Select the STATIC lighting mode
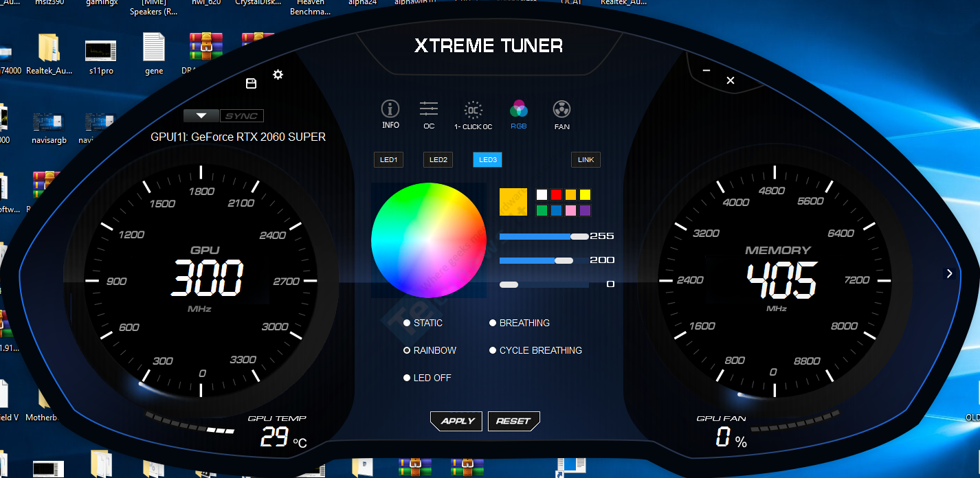The height and width of the screenshot is (478, 980). [423, 323]
